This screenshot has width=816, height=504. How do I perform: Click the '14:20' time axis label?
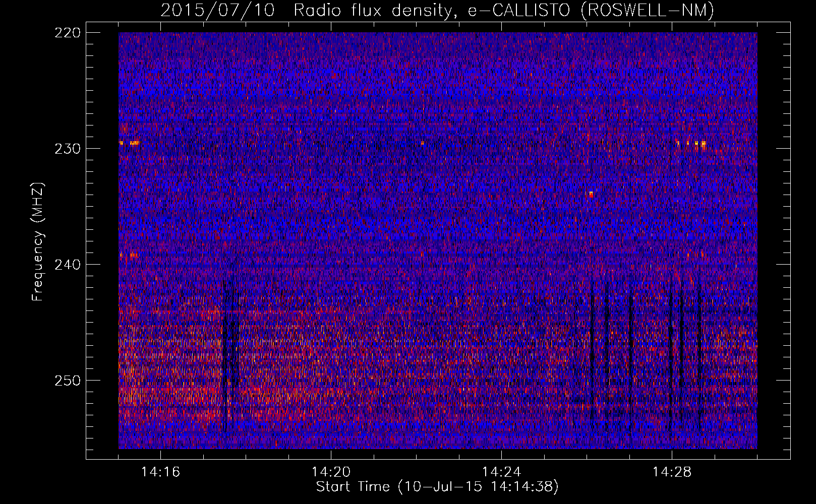(x=331, y=472)
